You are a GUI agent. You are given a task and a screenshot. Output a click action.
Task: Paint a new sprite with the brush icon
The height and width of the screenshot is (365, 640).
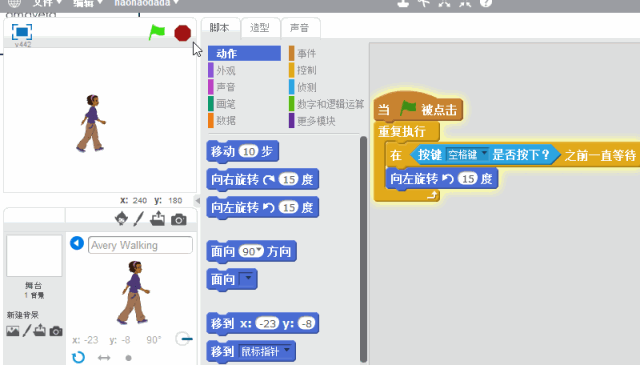point(139,219)
